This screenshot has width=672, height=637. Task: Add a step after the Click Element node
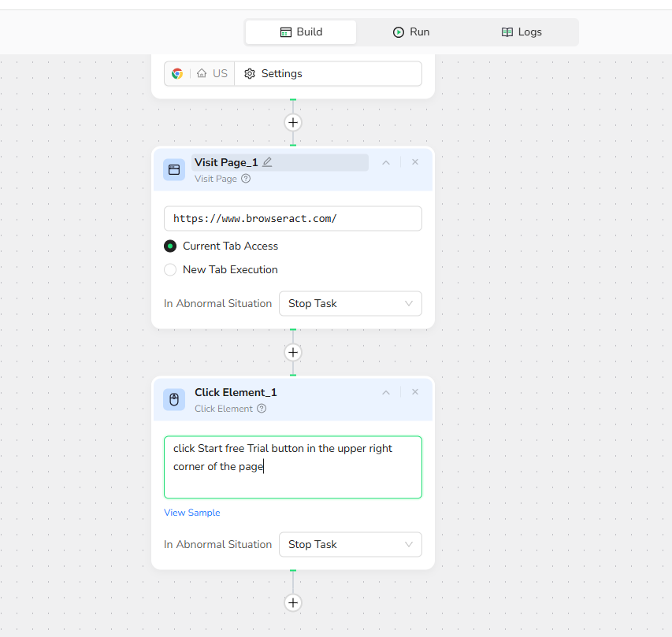tap(293, 602)
